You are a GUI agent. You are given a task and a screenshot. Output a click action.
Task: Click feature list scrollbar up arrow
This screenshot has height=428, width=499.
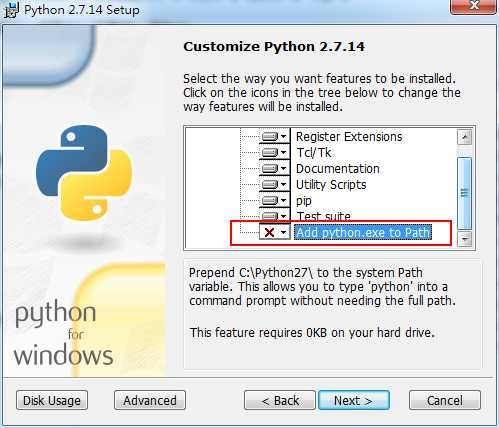(x=465, y=137)
